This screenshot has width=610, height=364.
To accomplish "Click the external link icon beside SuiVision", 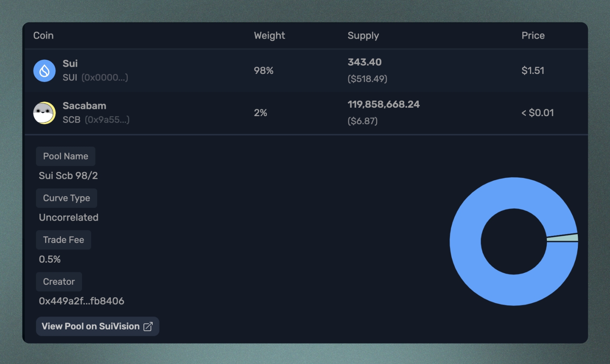I will pyautogui.click(x=148, y=327).
